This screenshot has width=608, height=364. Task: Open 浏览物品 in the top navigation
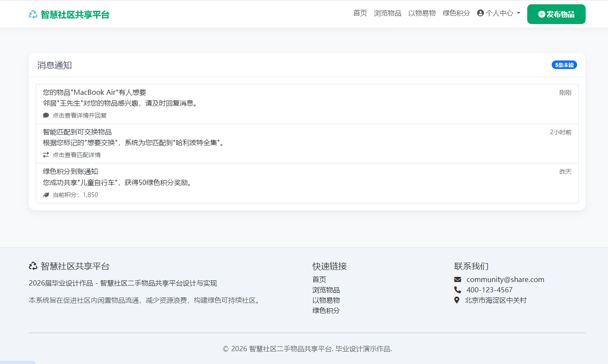coord(388,13)
